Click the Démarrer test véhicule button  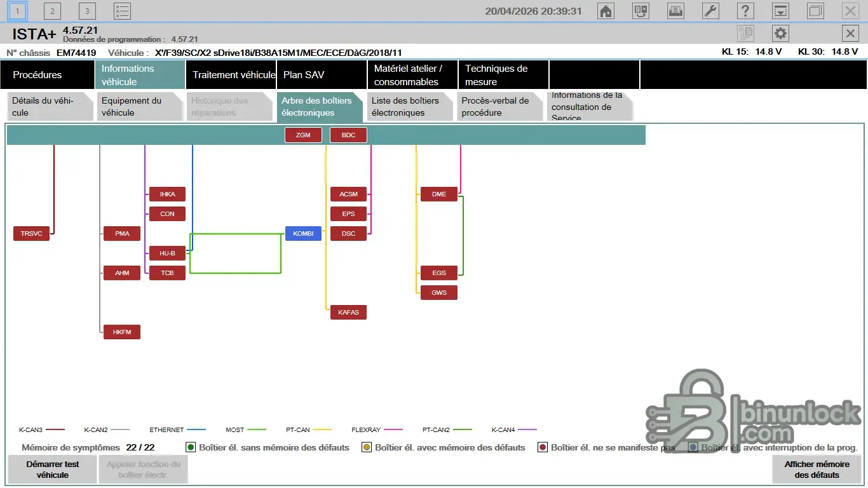point(52,470)
